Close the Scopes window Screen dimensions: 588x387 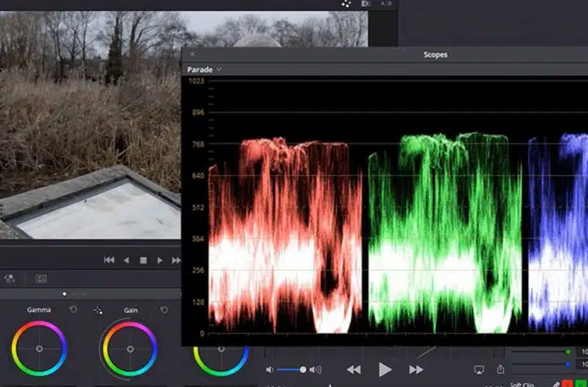pyautogui.click(x=192, y=54)
